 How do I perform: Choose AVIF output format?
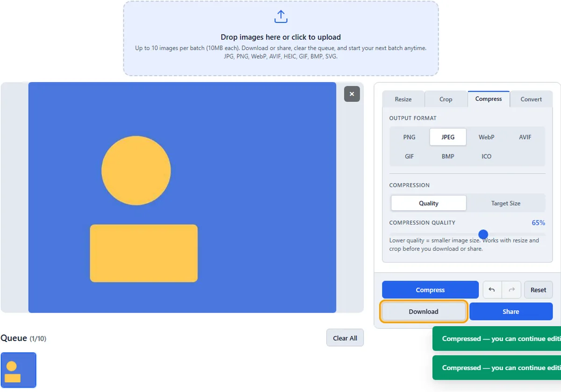click(525, 137)
